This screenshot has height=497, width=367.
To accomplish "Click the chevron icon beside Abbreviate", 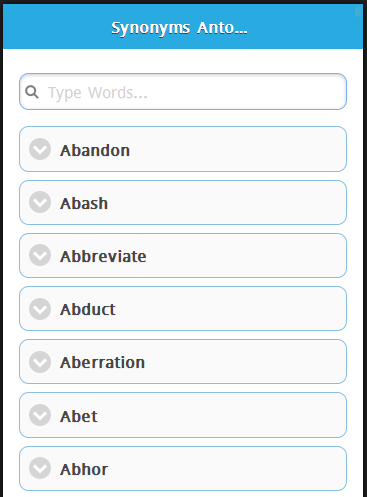I will click(x=40, y=255).
